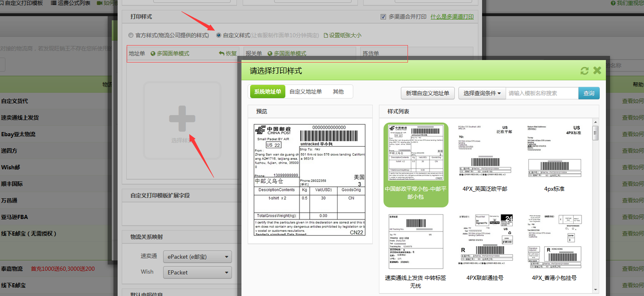
Task: Open the 速卖通 ePacket (e邮宝) dropdown
Action: click(198, 257)
